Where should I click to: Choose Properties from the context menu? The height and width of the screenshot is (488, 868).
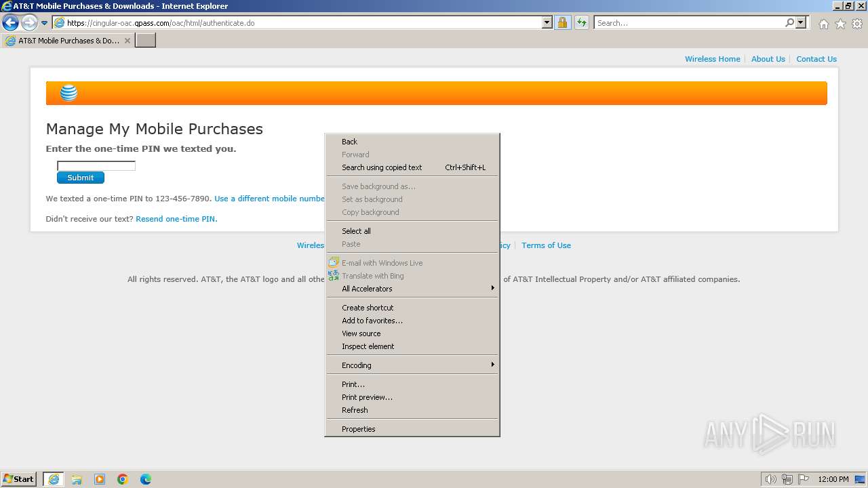tap(412, 429)
